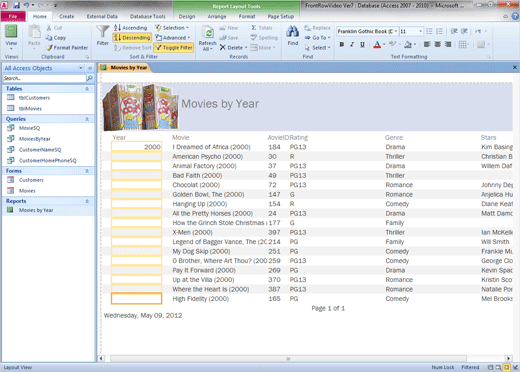Screen dimensions: 520x372
Task: Click the Undo icon in title bar
Action: click(26, 5)
